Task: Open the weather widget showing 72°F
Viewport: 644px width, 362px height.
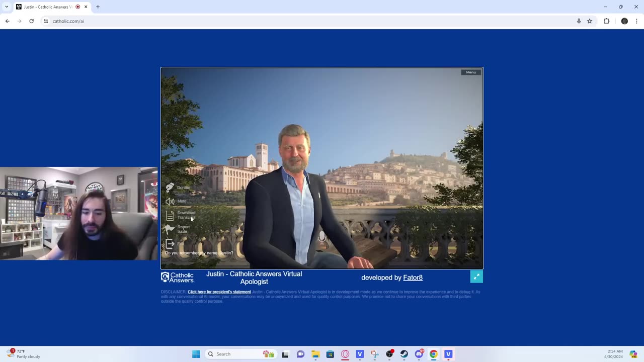Action: tap(24, 354)
